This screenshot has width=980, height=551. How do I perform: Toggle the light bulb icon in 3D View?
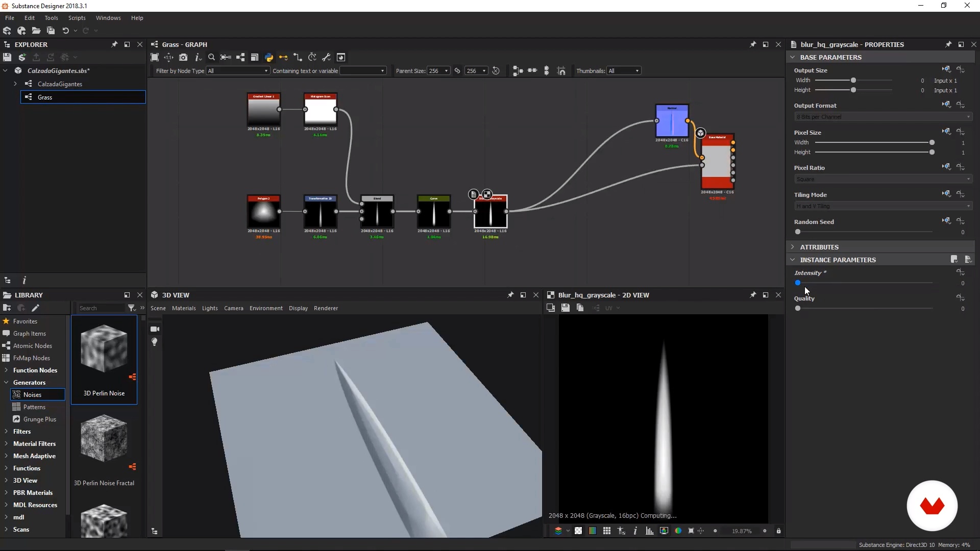pos(155,342)
